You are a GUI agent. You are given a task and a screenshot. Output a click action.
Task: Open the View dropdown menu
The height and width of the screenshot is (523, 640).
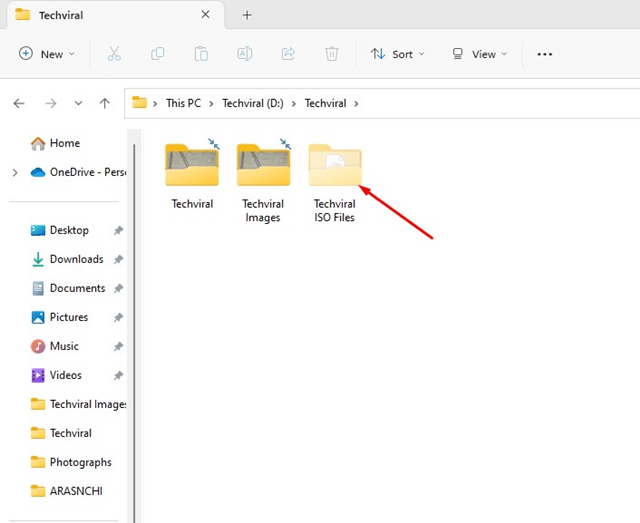pyautogui.click(x=479, y=54)
